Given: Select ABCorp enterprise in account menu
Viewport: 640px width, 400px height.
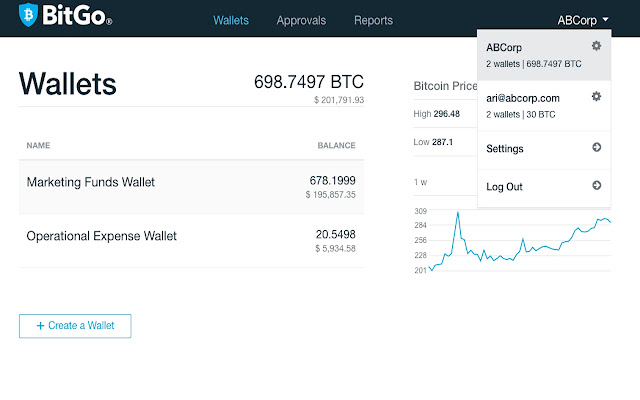Looking at the screenshot, I should point(544,55).
